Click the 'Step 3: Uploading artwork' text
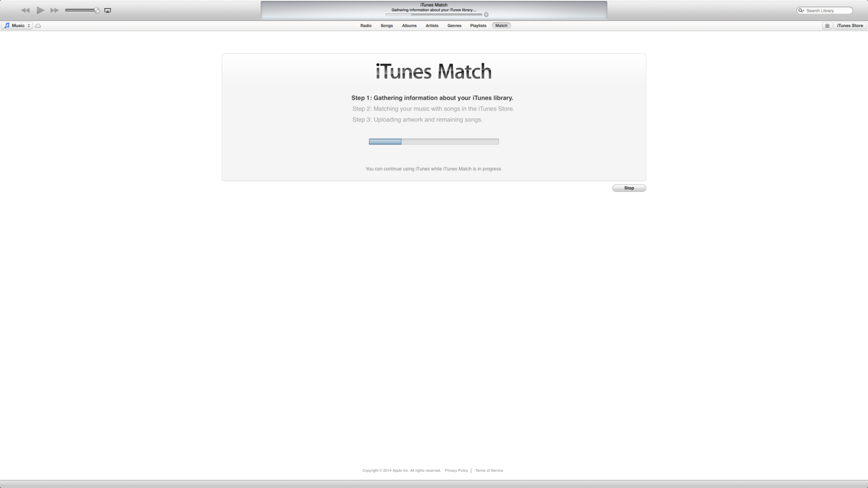Viewport: 868px width, 488px height. coord(417,120)
